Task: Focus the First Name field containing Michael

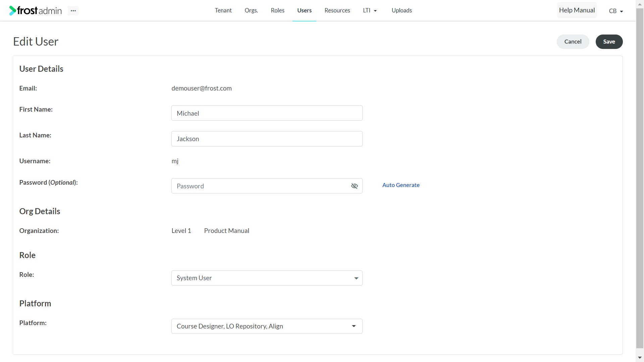Action: point(267,113)
